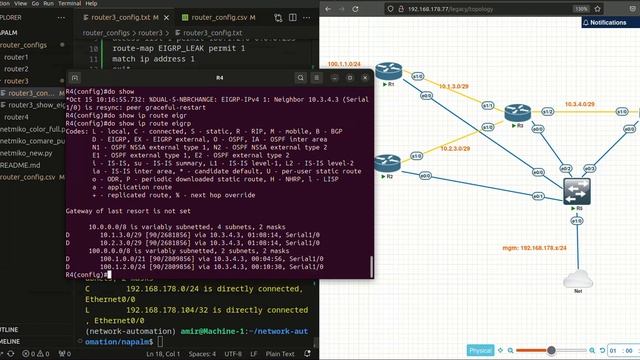Open the Go menu in VS Code
The height and width of the screenshot is (360, 640).
click(36, 3)
